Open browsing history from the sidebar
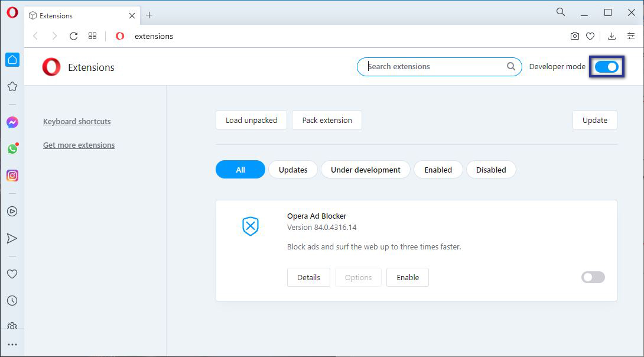644x357 pixels. [x=12, y=300]
